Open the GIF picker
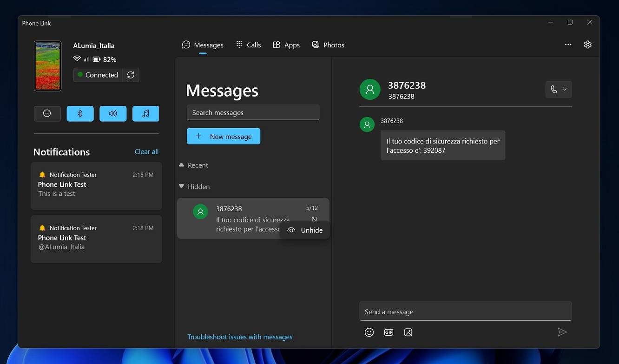This screenshot has height=364, width=619. pyautogui.click(x=389, y=332)
